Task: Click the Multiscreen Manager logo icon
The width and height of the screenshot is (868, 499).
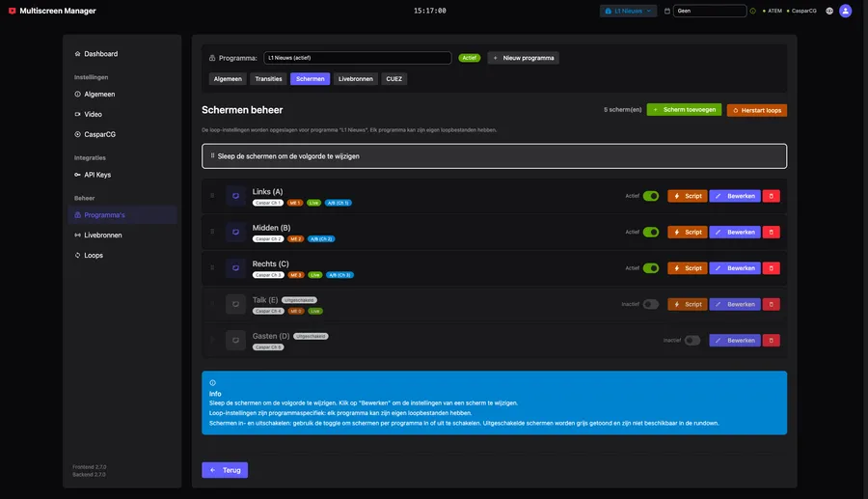Action: point(13,11)
